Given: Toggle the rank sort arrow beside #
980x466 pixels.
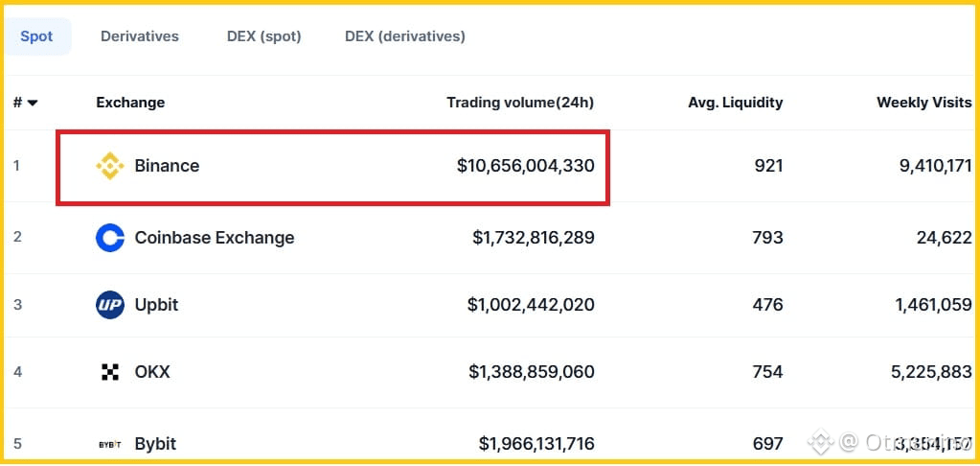Looking at the screenshot, I should coord(33,103).
